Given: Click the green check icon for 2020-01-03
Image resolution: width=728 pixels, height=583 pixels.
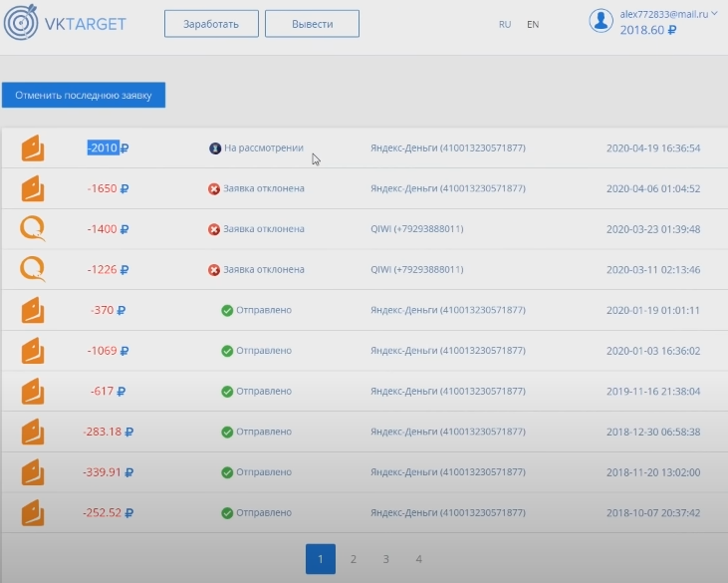Looking at the screenshot, I should point(227,351).
